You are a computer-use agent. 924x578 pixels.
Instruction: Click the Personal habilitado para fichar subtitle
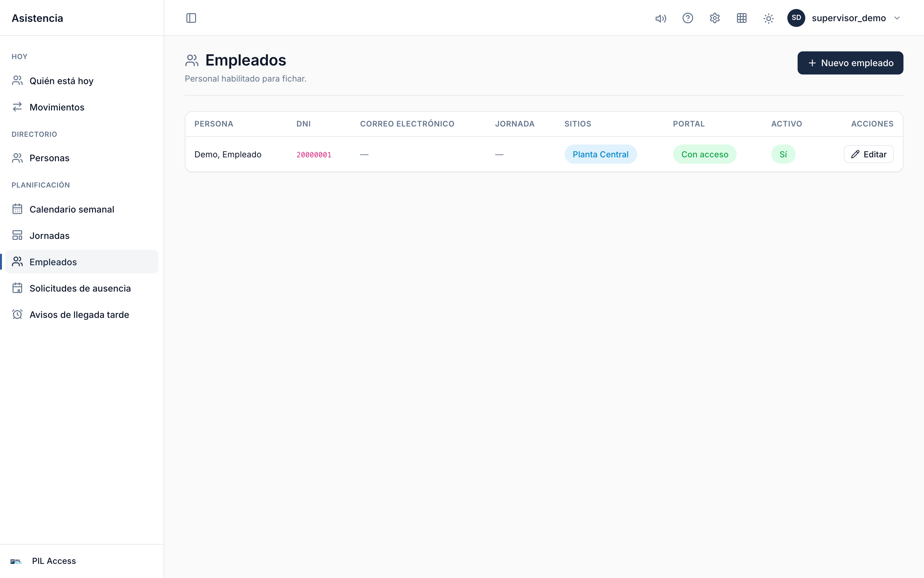pyautogui.click(x=245, y=79)
